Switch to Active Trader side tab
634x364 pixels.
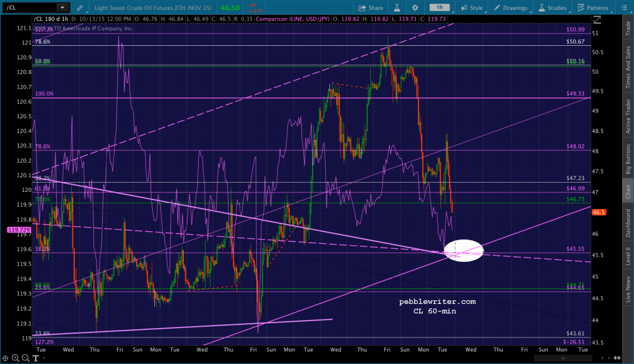click(628, 116)
